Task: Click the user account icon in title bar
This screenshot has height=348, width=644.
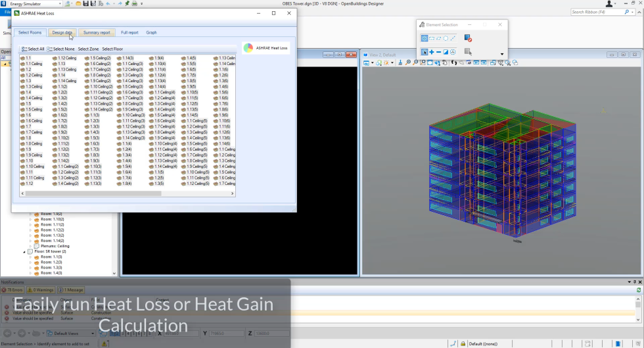Action: tap(609, 4)
